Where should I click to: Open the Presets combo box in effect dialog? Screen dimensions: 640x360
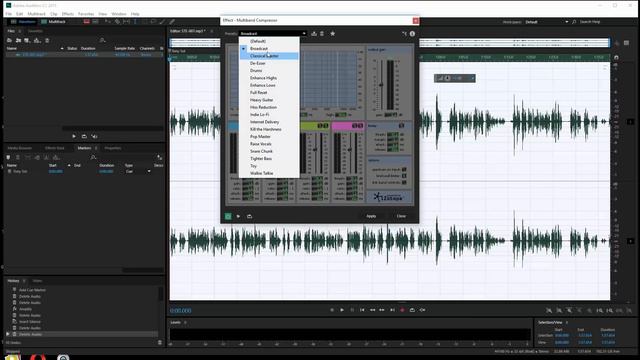(x=273, y=33)
